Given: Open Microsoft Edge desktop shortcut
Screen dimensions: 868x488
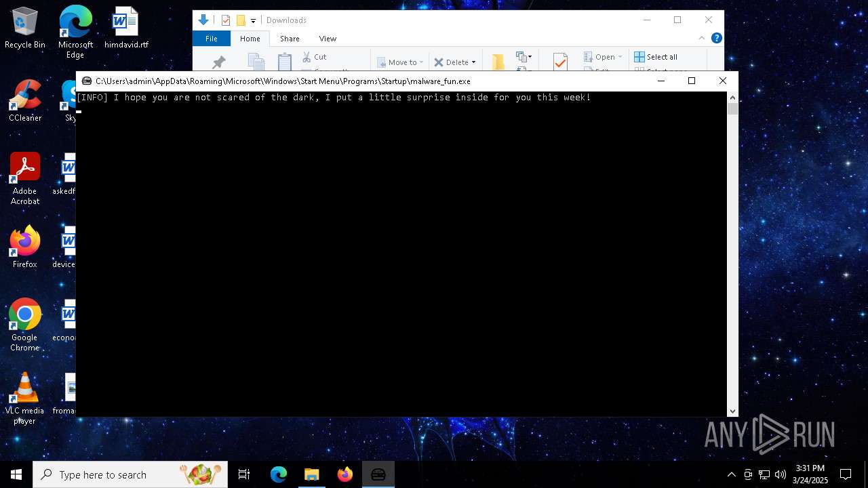Looking at the screenshot, I should click(x=75, y=32).
